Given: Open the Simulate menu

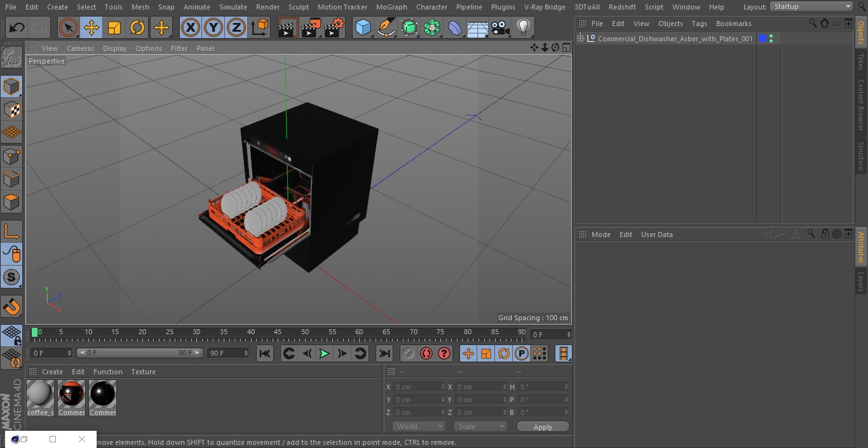Looking at the screenshot, I should coord(233,7).
